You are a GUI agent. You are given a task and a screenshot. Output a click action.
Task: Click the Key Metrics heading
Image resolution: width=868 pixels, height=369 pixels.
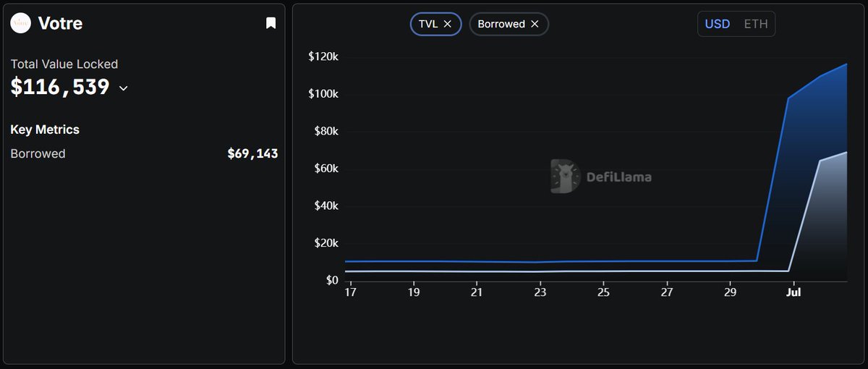click(45, 130)
